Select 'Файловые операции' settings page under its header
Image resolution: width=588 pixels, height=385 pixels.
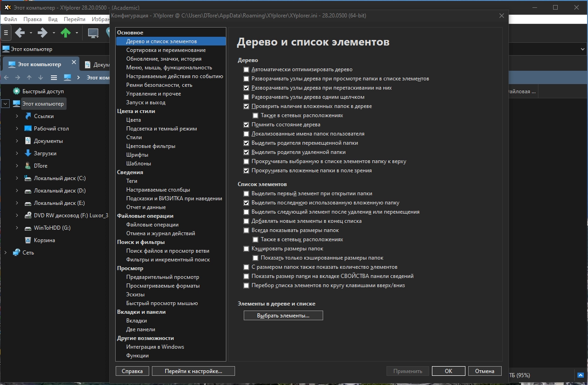coord(152,225)
